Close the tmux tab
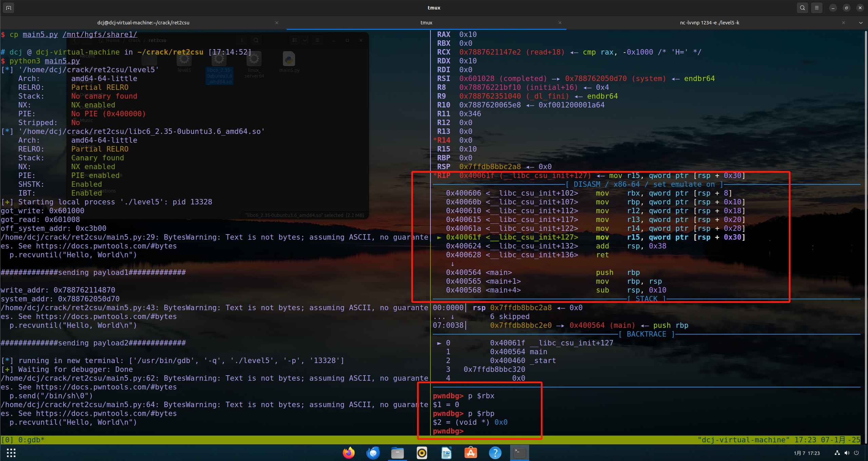Screen dimensions: 868x461 [x=560, y=23]
